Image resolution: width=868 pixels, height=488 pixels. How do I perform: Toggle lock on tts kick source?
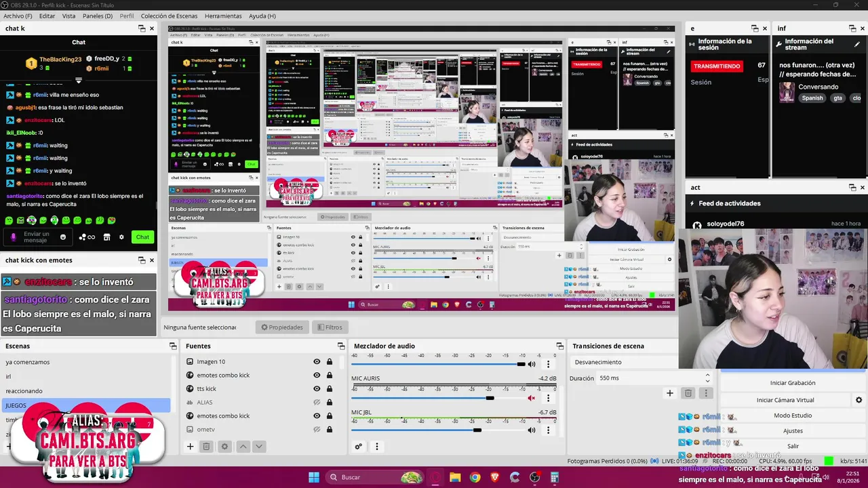pyautogui.click(x=330, y=389)
